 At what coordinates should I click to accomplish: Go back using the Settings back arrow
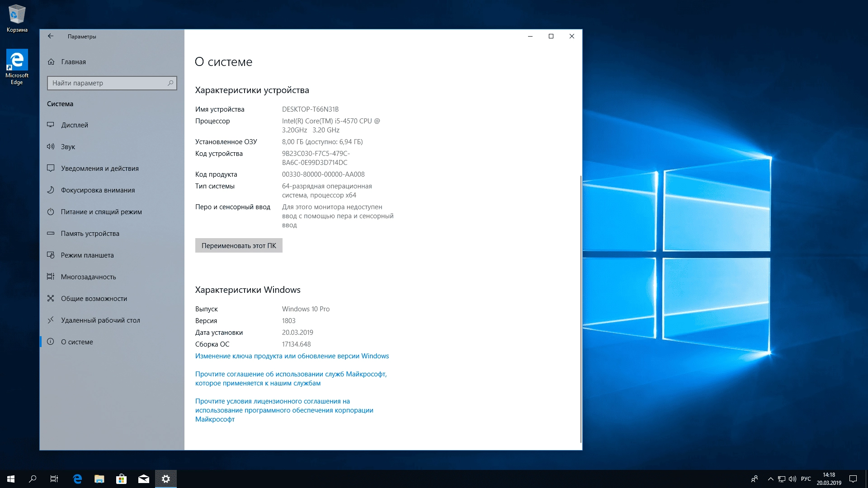tap(51, 36)
